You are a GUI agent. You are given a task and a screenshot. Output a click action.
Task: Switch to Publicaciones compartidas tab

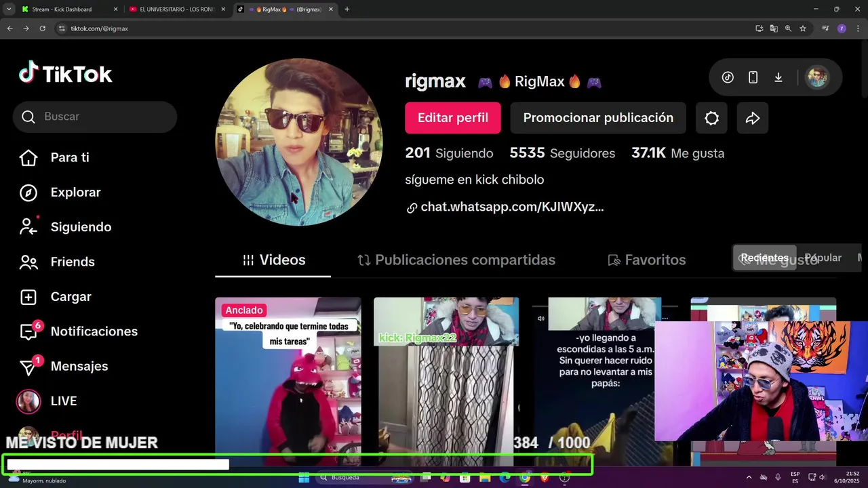pyautogui.click(x=456, y=260)
